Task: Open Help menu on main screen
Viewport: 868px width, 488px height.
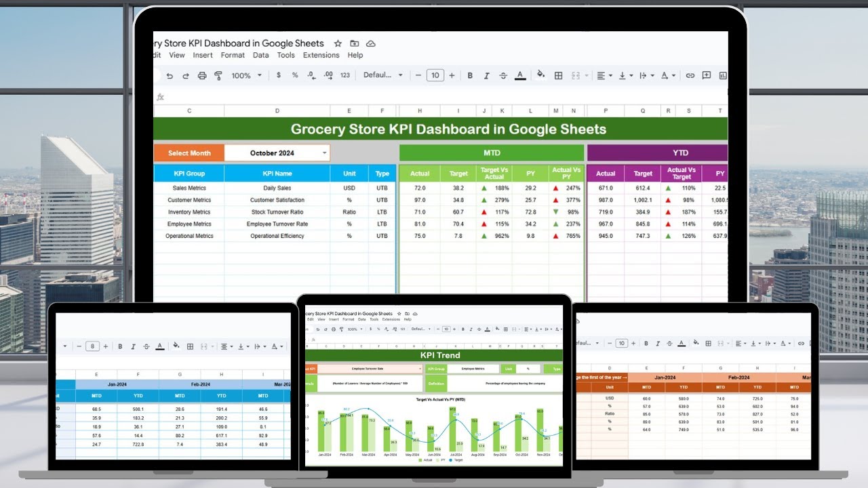Action: pyautogui.click(x=355, y=56)
